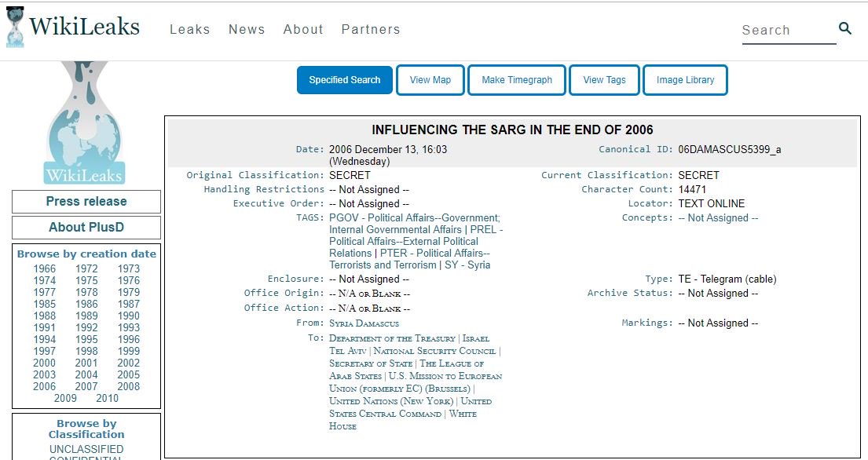Screen dimensions: 868x460
Task: Click the cable title Influencing the SARG
Action: [x=512, y=130]
